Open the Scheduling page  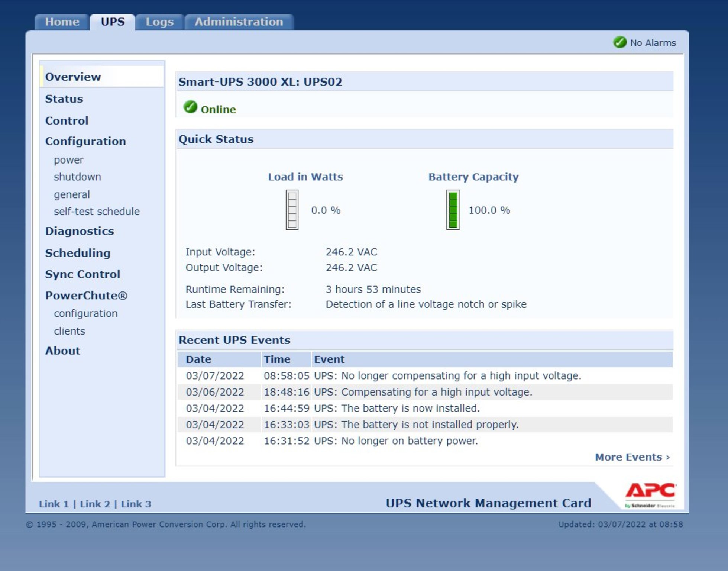[78, 253]
